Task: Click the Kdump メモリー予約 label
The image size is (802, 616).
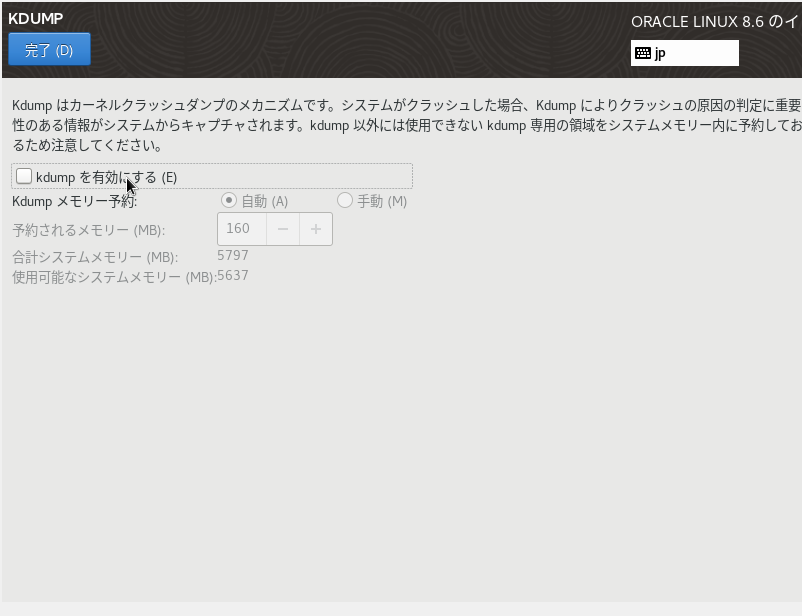Action: 75,201
